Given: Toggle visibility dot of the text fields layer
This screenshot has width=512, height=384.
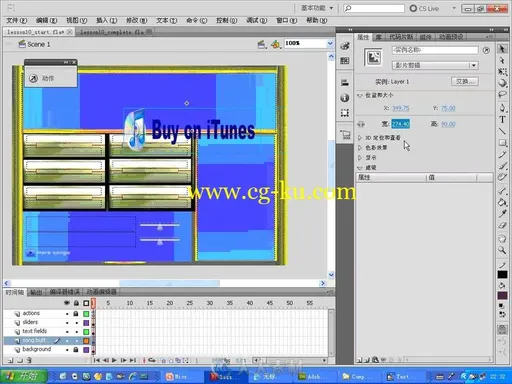Looking at the screenshot, I should point(67,332).
